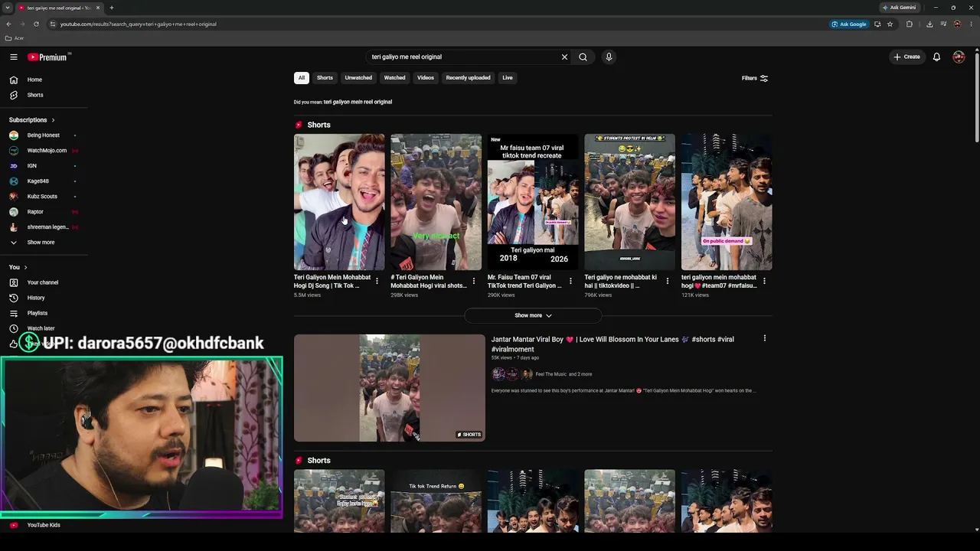Select the Videos filter chip
The width and height of the screenshot is (980, 551).
point(426,77)
